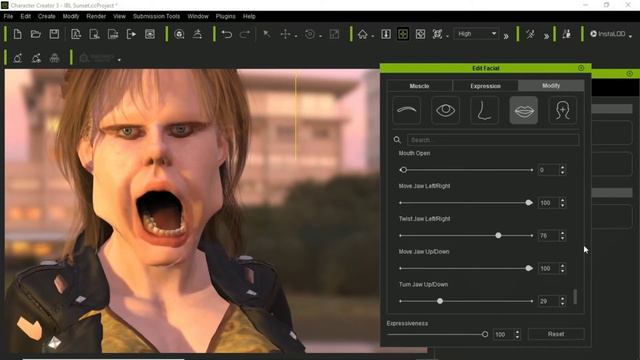The height and width of the screenshot is (360, 640).
Task: Open the Create menu
Action: (47, 16)
